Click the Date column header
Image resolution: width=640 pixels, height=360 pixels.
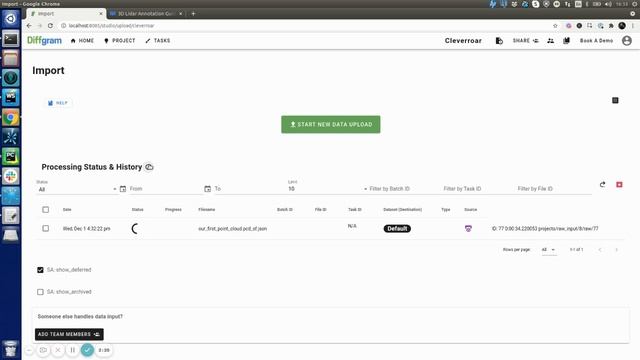tap(67, 209)
